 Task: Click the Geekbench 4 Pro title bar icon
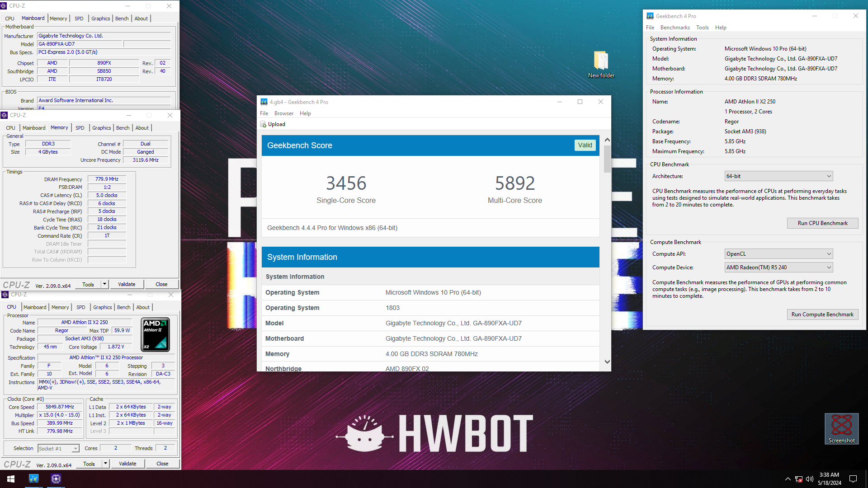pyautogui.click(x=650, y=16)
